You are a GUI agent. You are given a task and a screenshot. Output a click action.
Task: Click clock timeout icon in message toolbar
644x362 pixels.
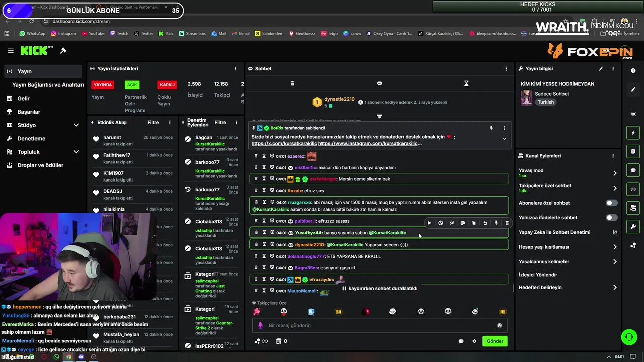[x=440, y=223]
